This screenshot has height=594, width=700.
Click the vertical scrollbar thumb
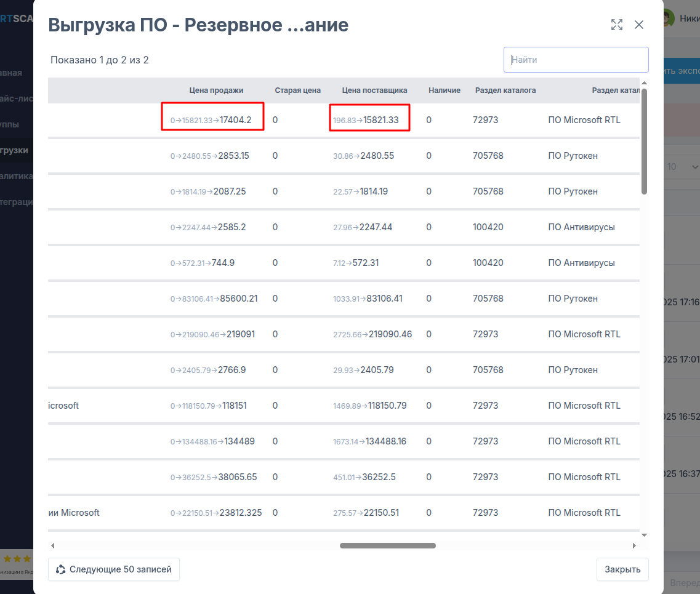point(644,142)
